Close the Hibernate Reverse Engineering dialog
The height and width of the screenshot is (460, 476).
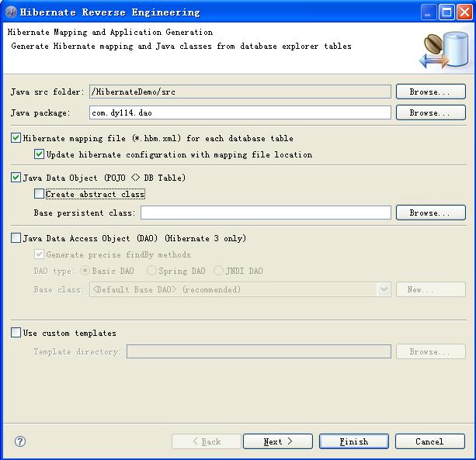(x=465, y=12)
